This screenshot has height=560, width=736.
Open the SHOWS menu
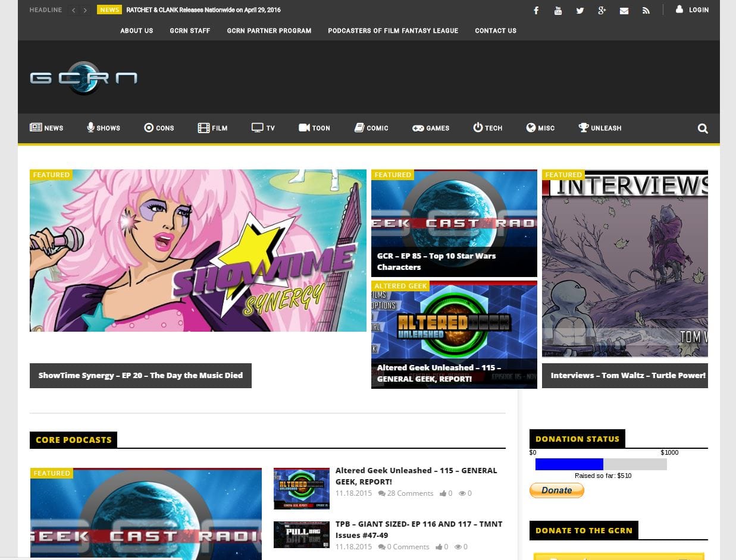tap(104, 128)
